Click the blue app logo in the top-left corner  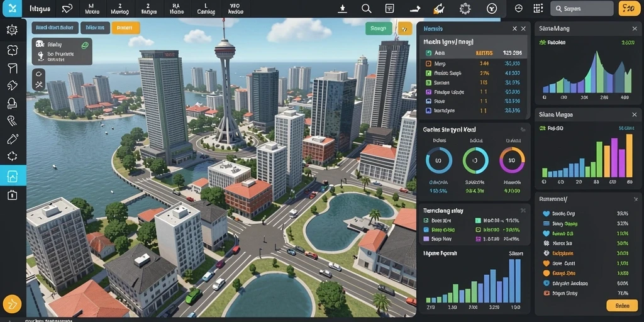13,8
